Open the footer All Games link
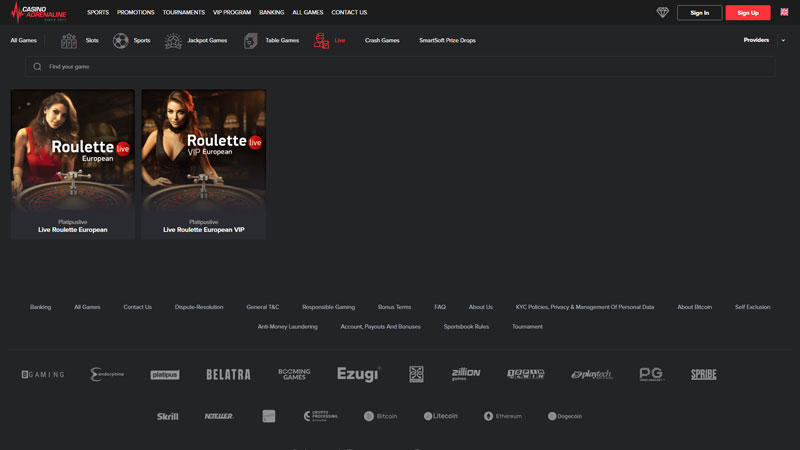 (87, 307)
